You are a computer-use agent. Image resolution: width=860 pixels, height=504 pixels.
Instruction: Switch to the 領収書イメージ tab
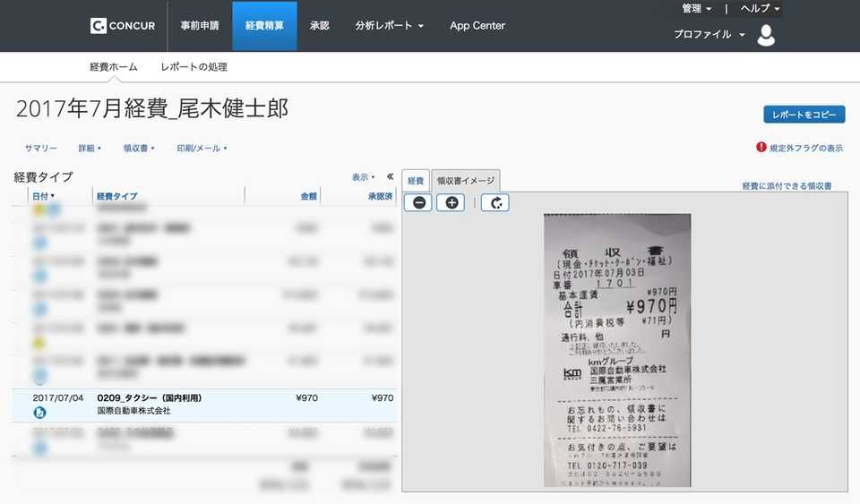[465, 181]
